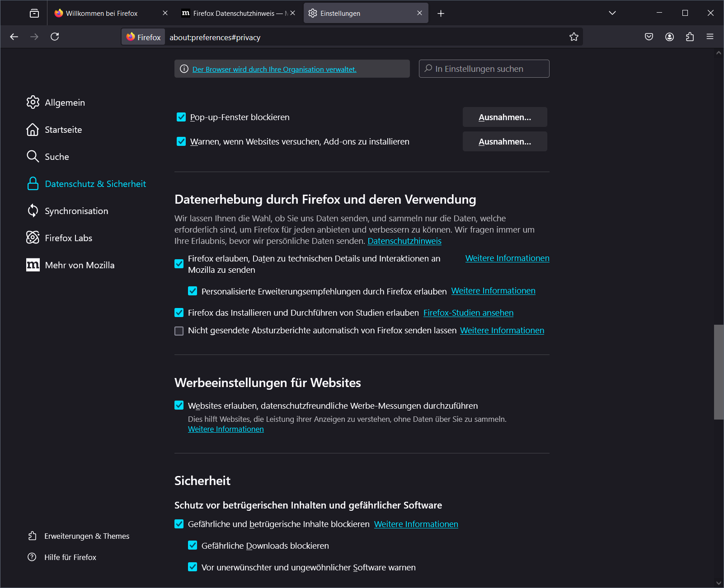This screenshot has width=724, height=588.
Task: Toggle add-on installation warning checkbox
Action: click(181, 142)
